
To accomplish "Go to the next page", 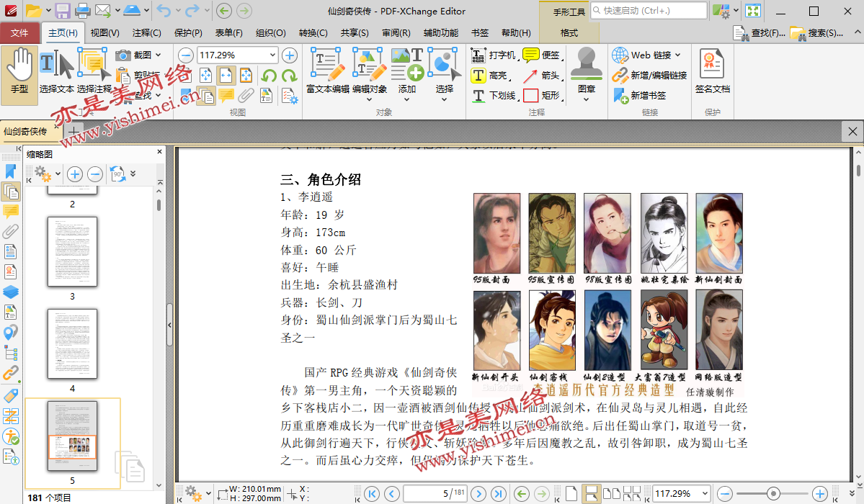I will [x=478, y=493].
